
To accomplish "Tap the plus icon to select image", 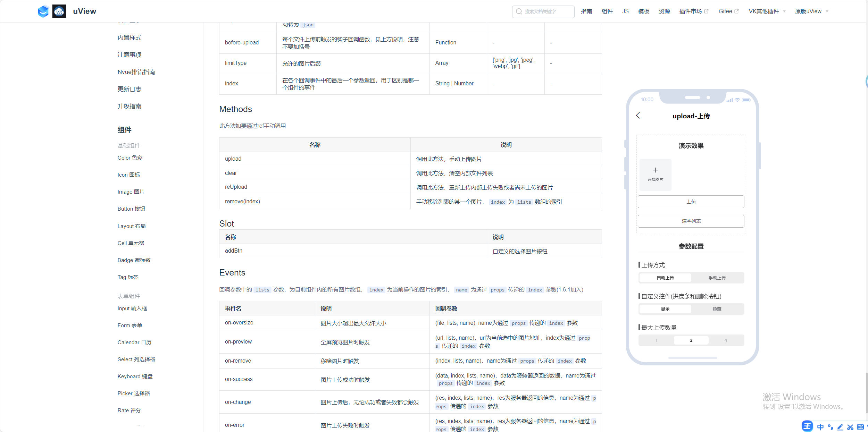I will [x=655, y=170].
